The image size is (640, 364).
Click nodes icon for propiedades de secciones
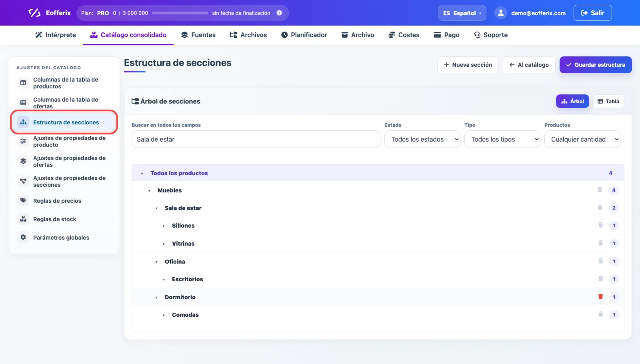click(x=23, y=181)
